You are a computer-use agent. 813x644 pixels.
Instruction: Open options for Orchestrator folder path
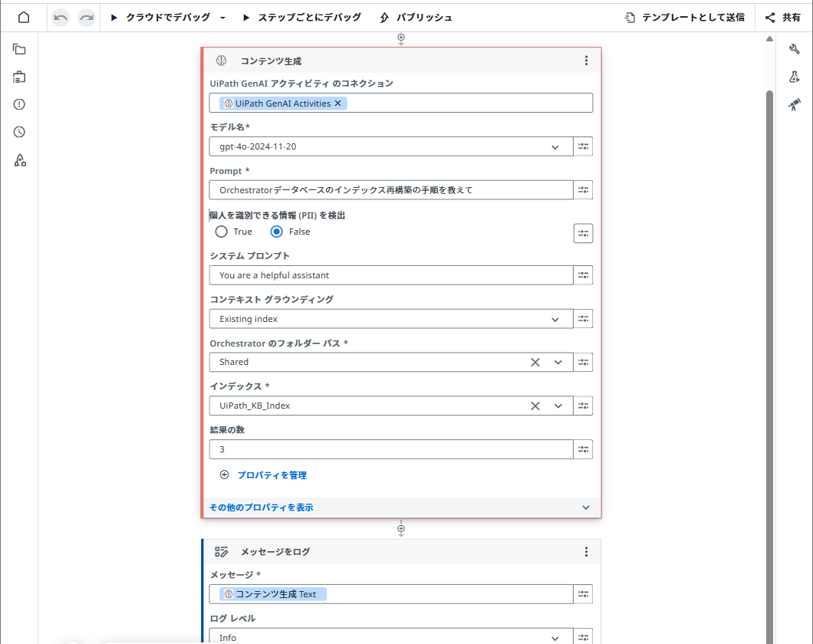tap(584, 362)
